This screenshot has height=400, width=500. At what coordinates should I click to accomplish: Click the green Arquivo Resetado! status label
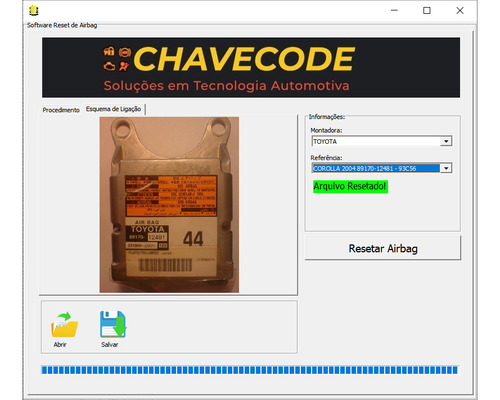[350, 186]
